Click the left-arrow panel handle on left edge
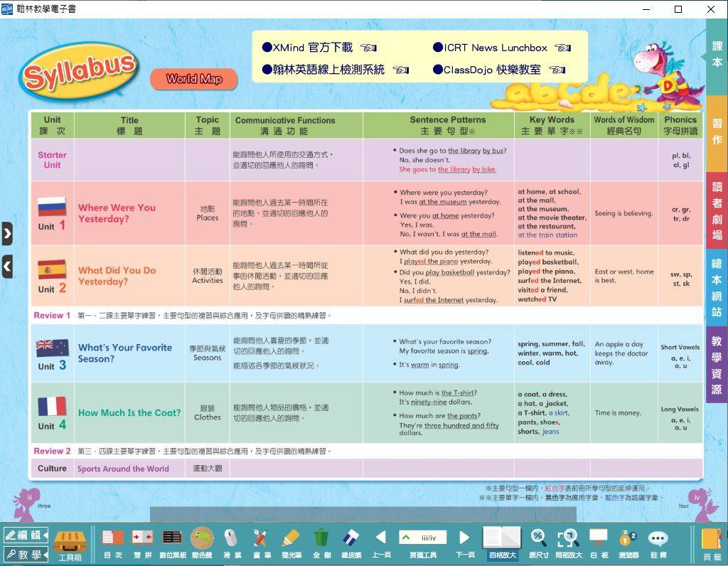Screen dimensions: 728x566 pyautogui.click(x=7, y=267)
